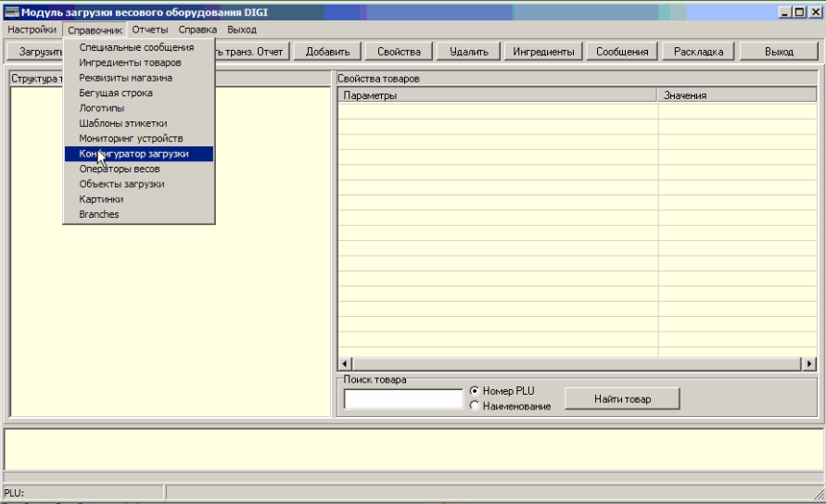Select Специальные сообщения menu entry
Image resolution: width=826 pixels, height=504 pixels.
click(x=138, y=47)
